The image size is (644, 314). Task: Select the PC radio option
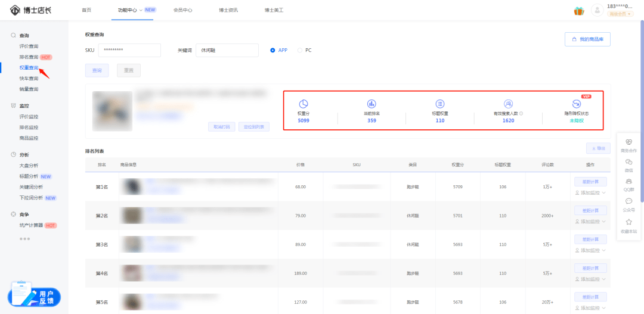[300, 50]
